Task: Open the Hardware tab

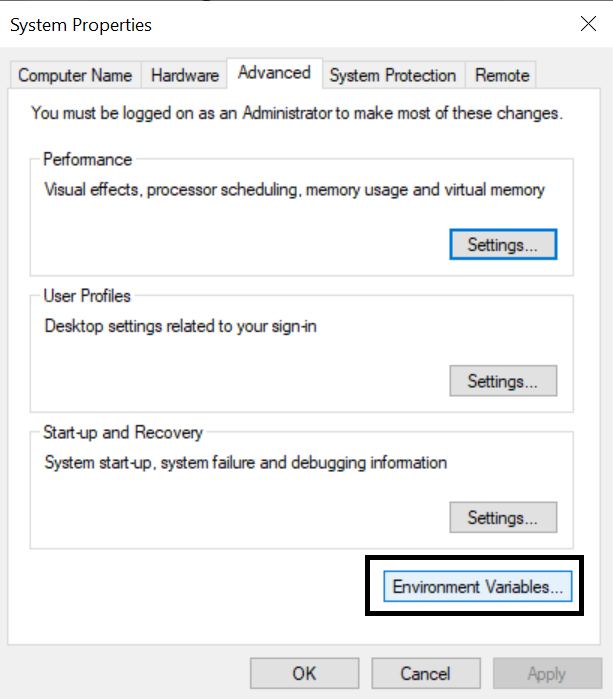Action: [185, 75]
